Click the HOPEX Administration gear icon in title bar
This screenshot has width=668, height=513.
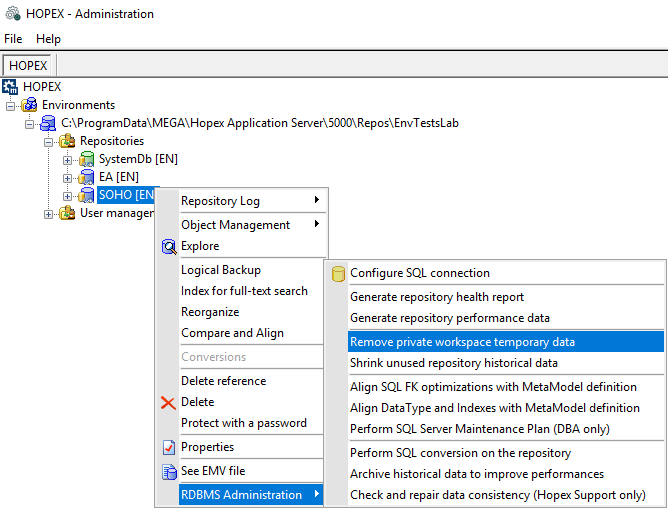13,14
